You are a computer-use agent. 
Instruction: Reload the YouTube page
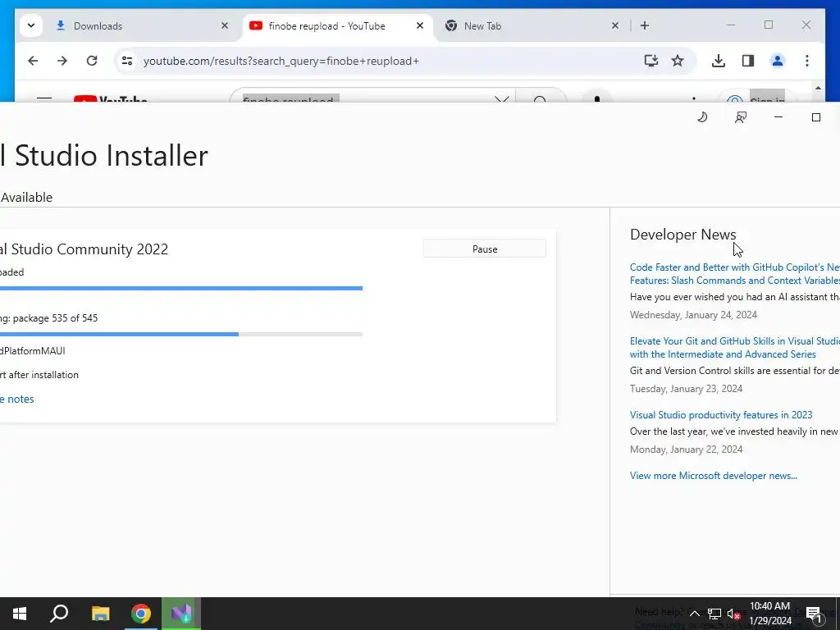tap(92, 61)
